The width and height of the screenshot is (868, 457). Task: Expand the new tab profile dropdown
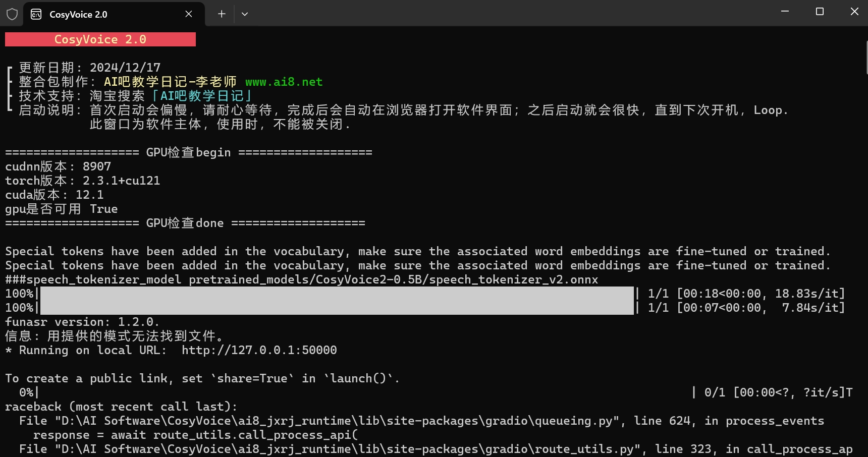coord(245,14)
